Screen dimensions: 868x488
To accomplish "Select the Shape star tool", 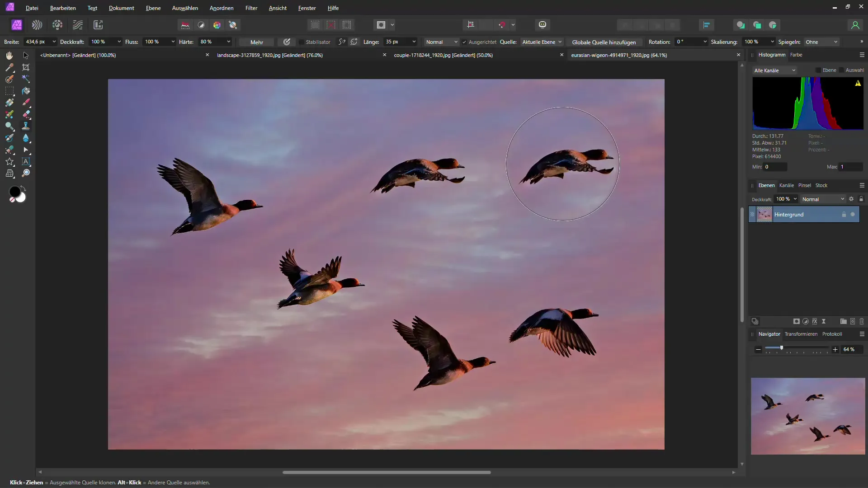I will click(9, 161).
